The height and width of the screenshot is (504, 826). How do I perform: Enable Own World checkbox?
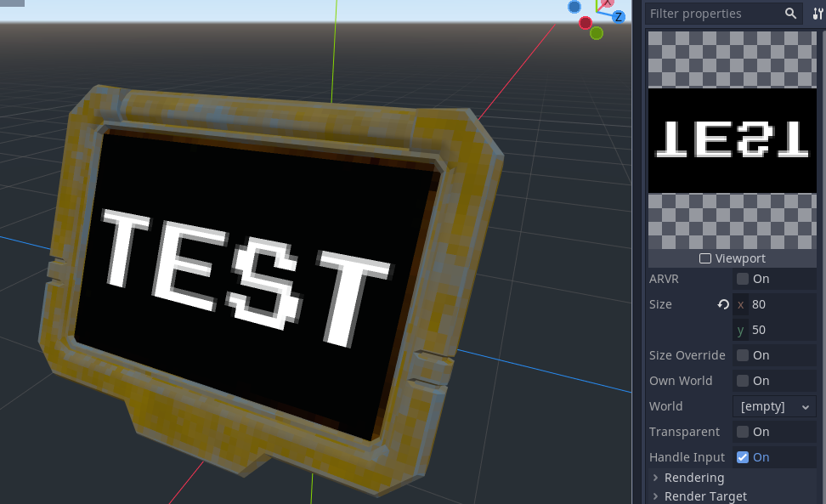pyautogui.click(x=743, y=381)
